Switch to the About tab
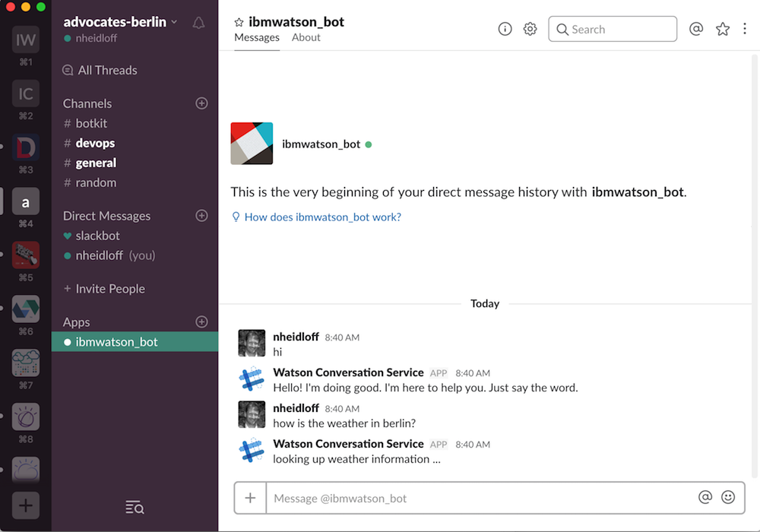The width and height of the screenshot is (760, 532). [306, 37]
